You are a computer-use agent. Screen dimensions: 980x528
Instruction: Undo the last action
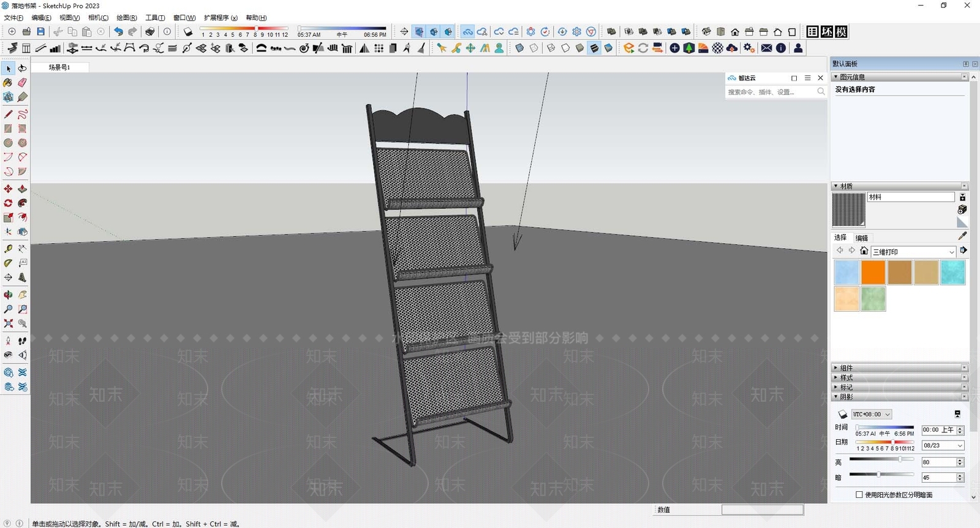pos(118,31)
